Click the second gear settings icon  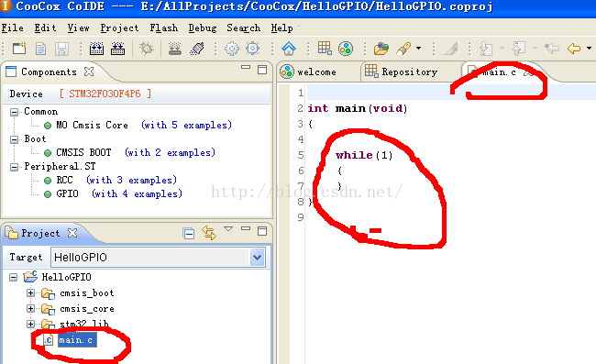pyautogui.click(x=253, y=49)
